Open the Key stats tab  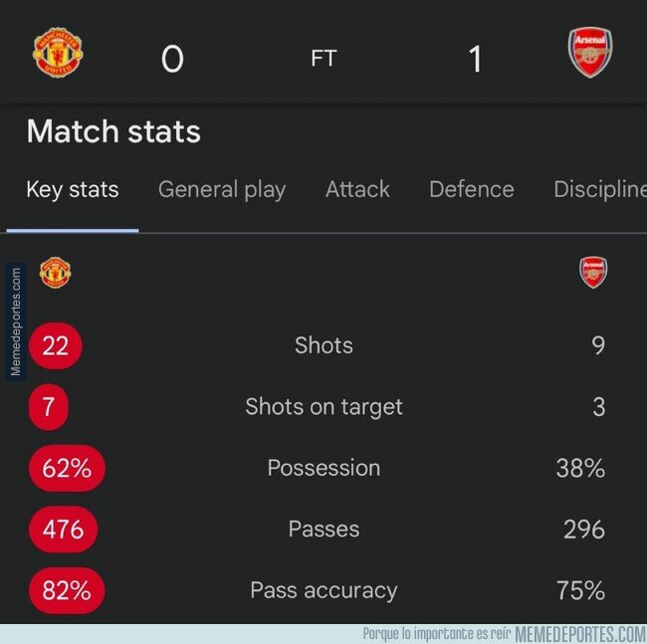pos(73,190)
